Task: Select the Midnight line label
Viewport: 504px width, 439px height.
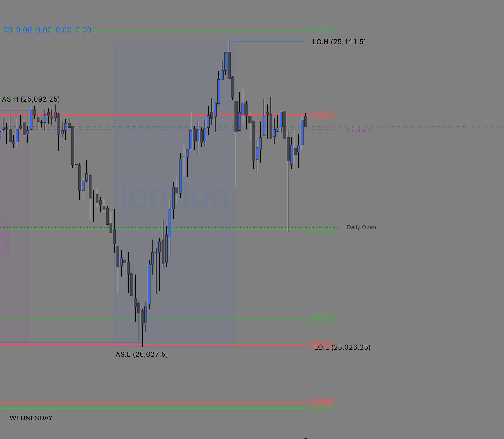Action: pos(359,130)
